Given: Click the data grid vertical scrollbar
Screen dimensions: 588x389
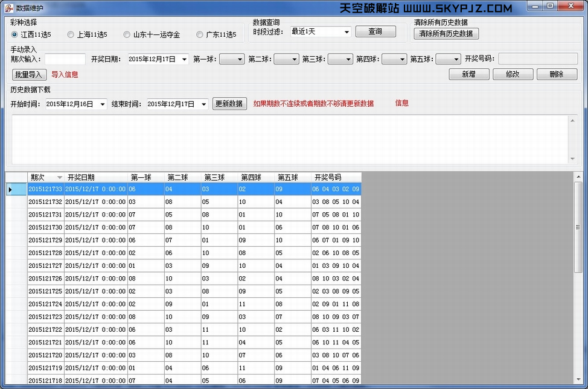Looking at the screenshot, I should pos(578,277).
